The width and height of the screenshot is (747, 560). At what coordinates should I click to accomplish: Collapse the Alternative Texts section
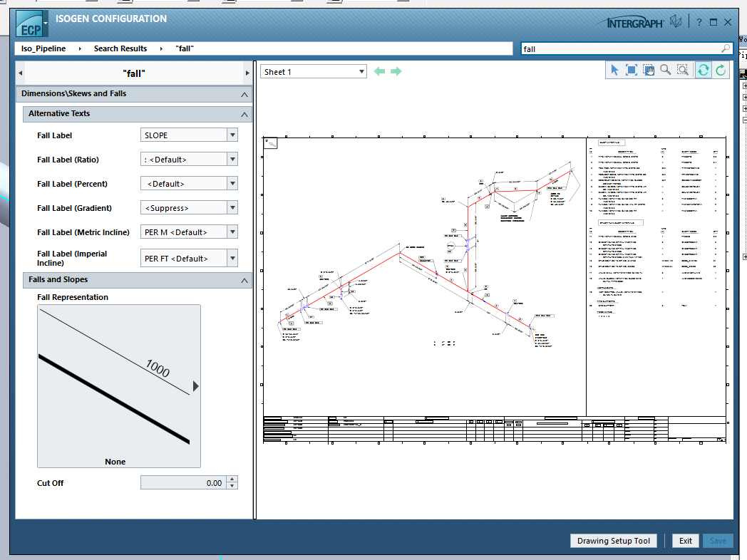244,114
